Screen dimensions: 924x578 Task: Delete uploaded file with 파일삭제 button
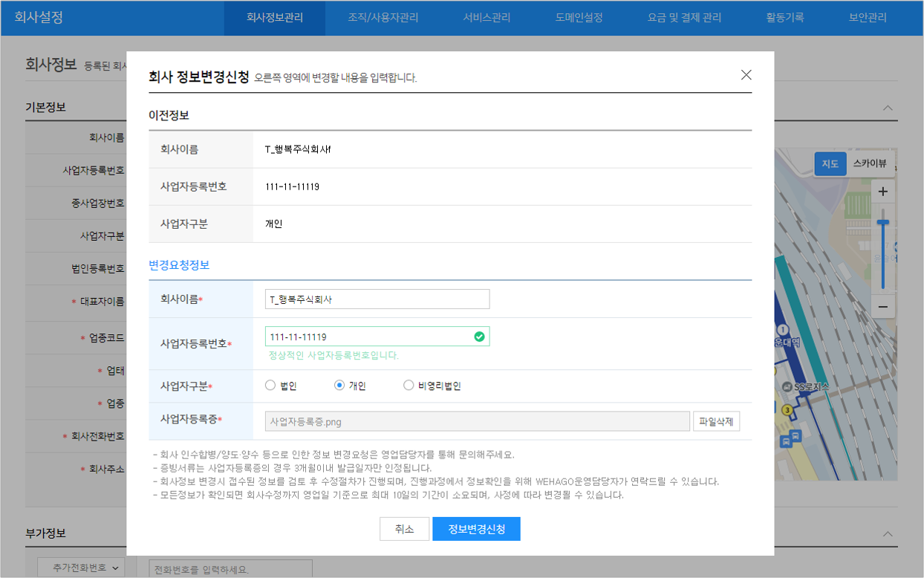pyautogui.click(x=716, y=421)
